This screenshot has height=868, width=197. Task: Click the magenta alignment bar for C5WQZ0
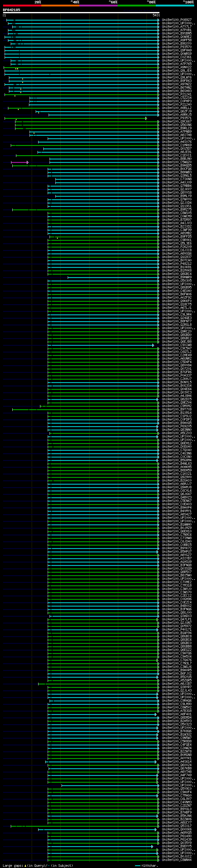point(19,162)
